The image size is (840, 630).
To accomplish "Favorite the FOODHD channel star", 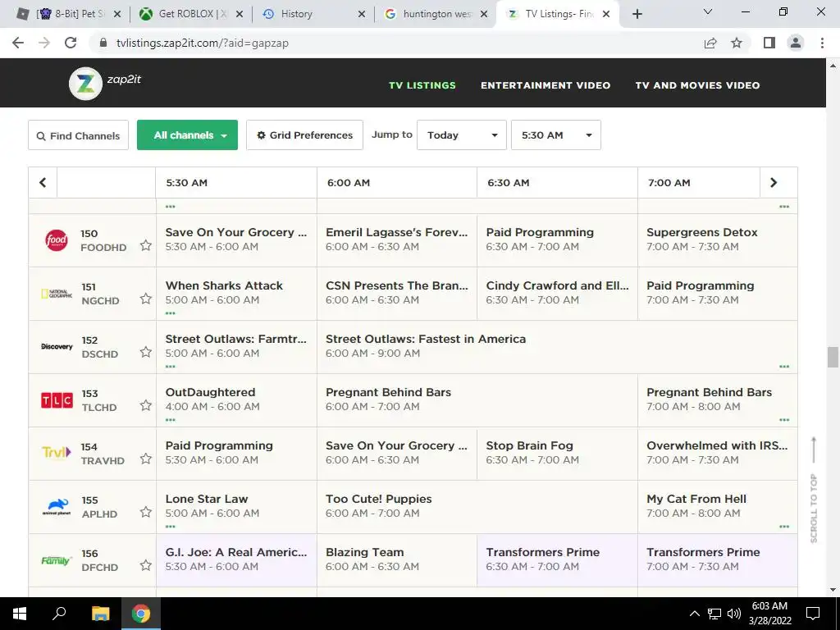I will [146, 245].
